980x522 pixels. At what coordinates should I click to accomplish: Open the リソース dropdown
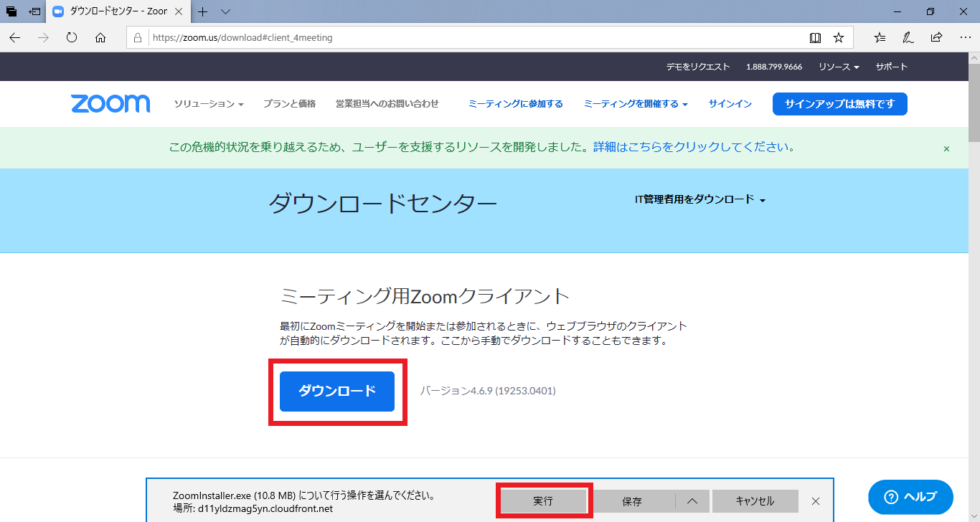[839, 67]
